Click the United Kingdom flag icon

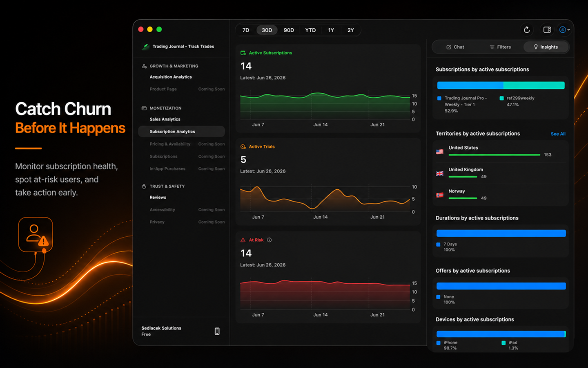point(440,173)
